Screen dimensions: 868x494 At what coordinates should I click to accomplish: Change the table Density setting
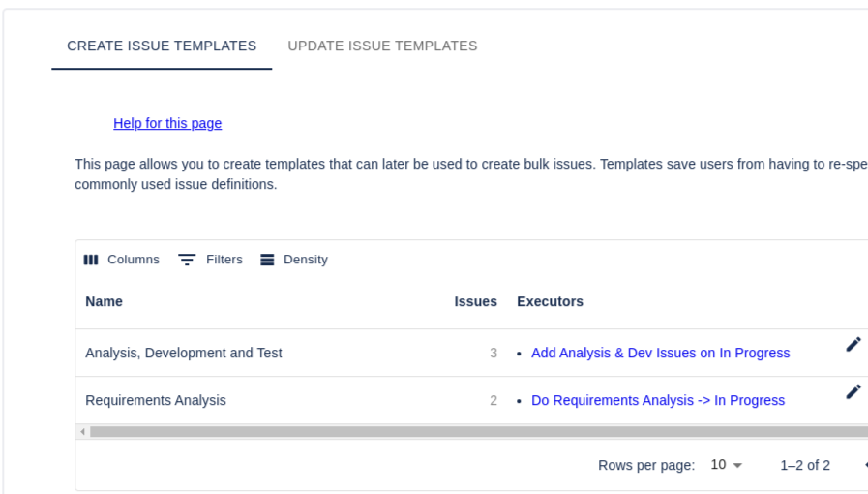(x=294, y=260)
